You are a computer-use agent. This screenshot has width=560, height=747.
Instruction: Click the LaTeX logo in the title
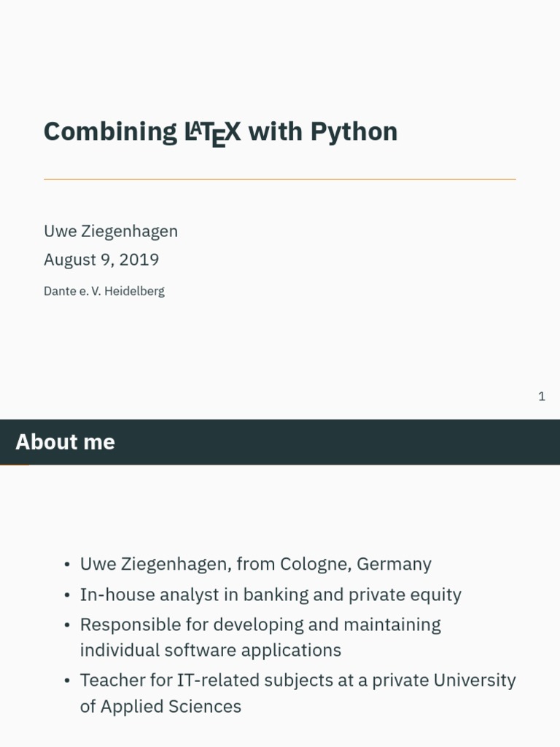click(x=212, y=133)
